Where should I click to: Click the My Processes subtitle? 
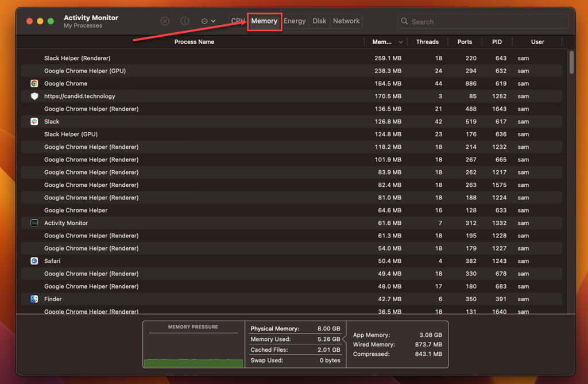pyautogui.click(x=83, y=25)
